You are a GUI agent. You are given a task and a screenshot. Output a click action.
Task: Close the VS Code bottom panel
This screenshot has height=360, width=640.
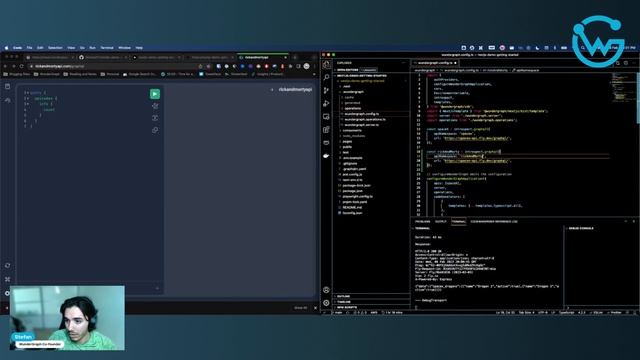(x=634, y=221)
